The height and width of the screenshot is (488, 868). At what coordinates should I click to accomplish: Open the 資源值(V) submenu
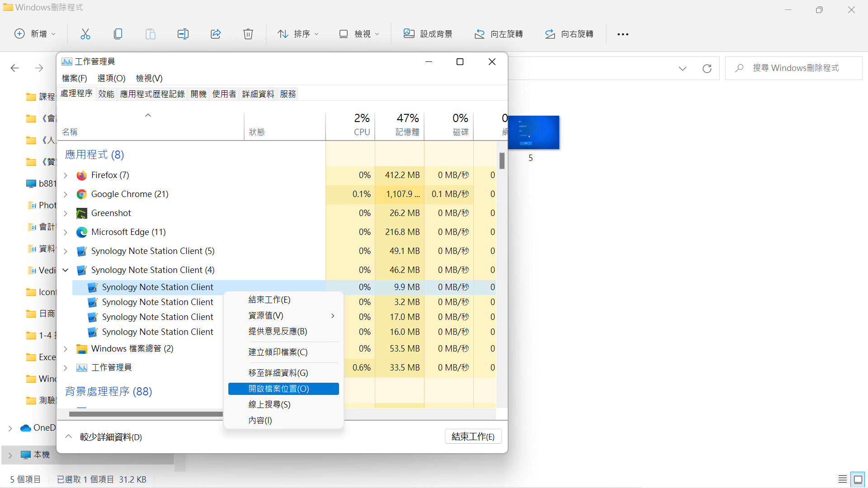283,316
